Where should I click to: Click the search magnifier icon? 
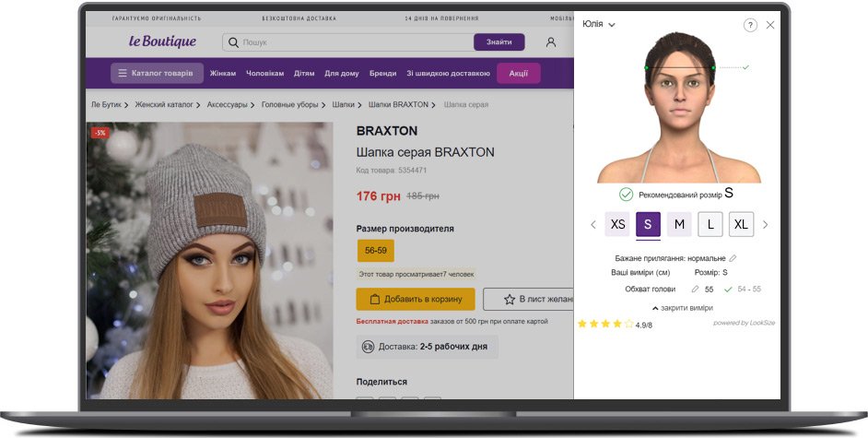[234, 42]
